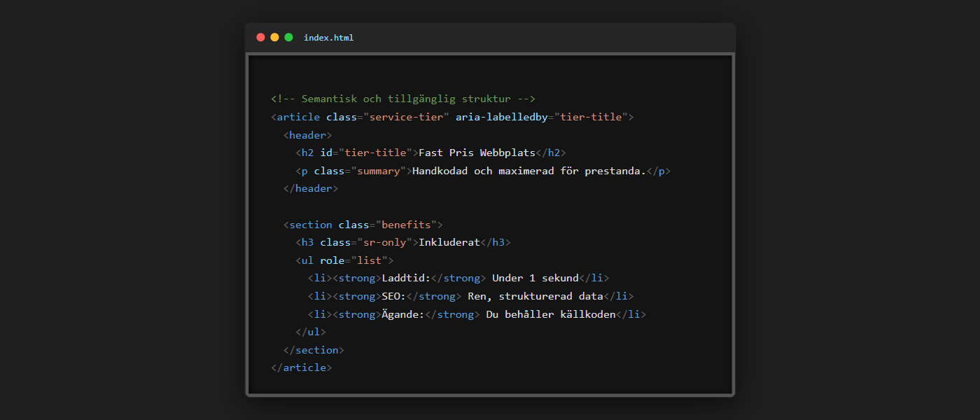The image size is (980, 420).
Task: Click the red close dot in title bar
Action: tap(260, 37)
